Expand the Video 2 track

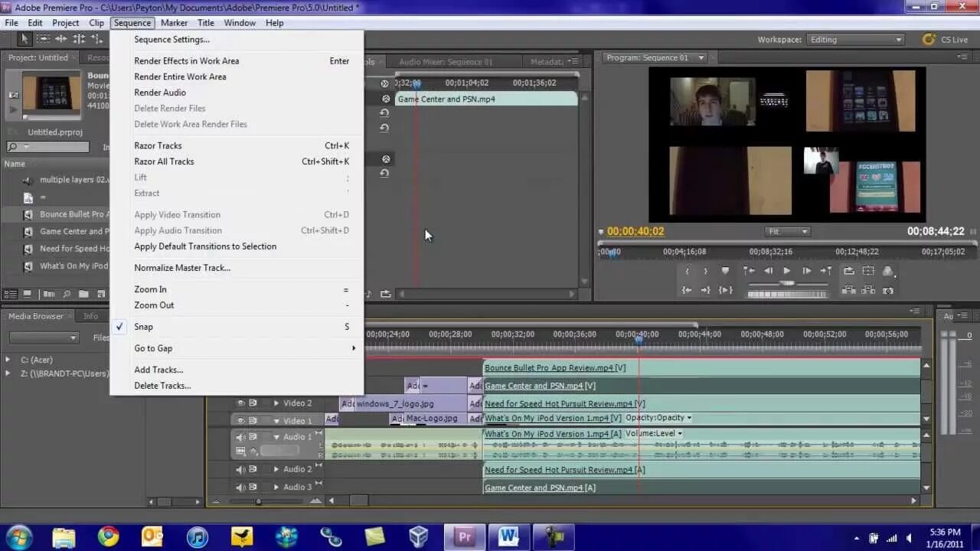click(x=276, y=403)
